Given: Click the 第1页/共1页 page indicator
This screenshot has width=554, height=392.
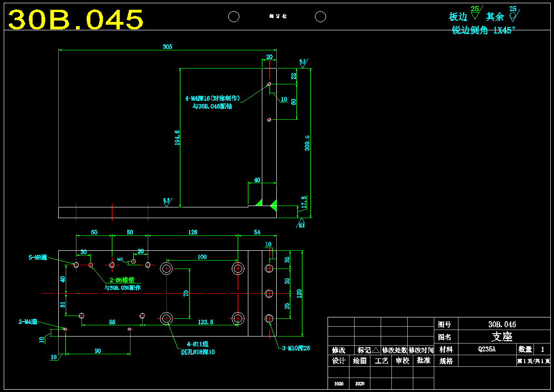Looking at the screenshot, I should (533, 361).
